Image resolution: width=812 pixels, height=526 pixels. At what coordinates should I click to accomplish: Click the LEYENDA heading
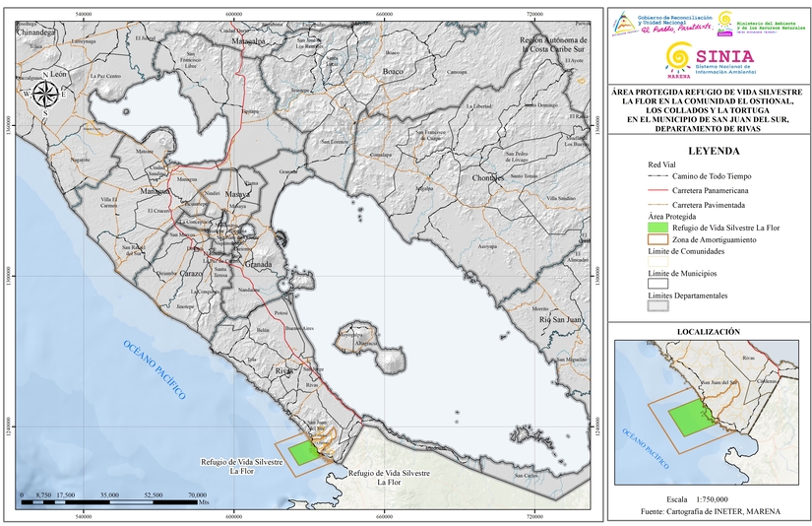[707, 152]
